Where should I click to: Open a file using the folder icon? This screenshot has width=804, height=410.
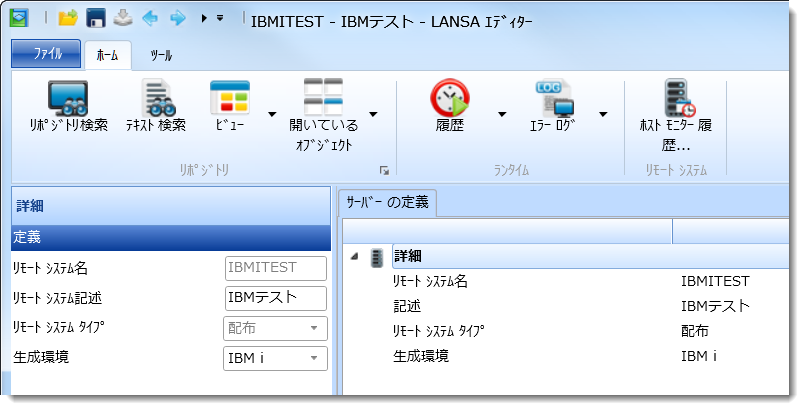68,18
